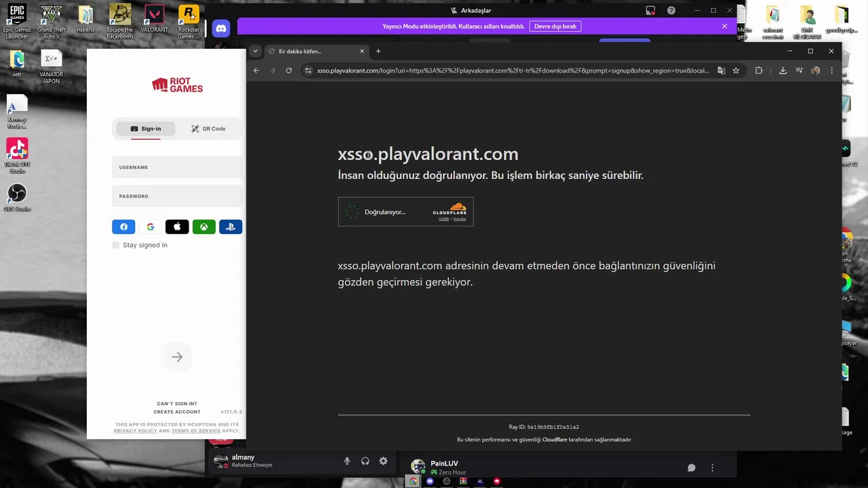Open a new Chrome tab
The width and height of the screenshot is (868, 488).
click(x=378, y=52)
